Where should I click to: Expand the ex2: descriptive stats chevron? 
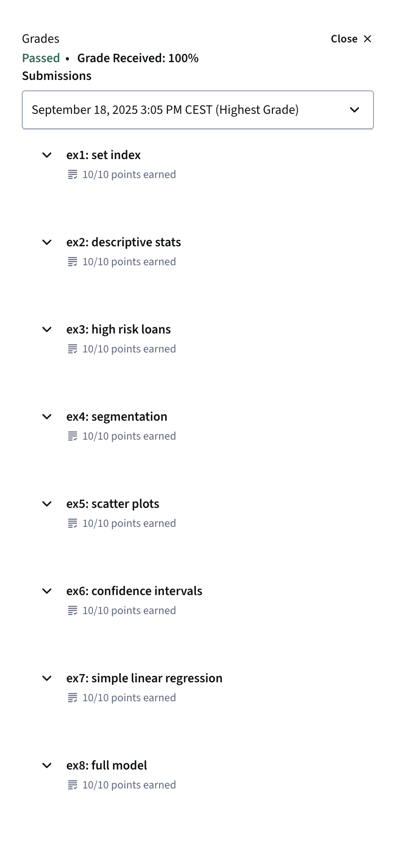47,242
